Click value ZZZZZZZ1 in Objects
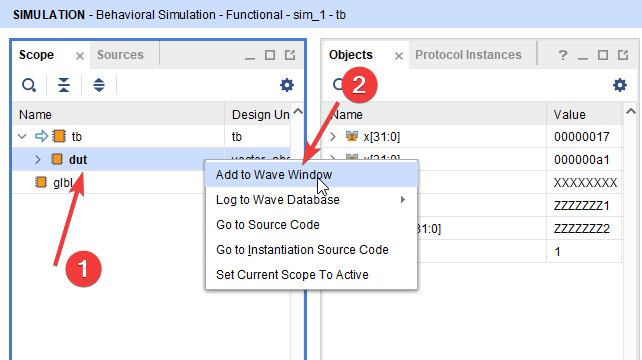Image resolution: width=642 pixels, height=360 pixels. point(582,205)
